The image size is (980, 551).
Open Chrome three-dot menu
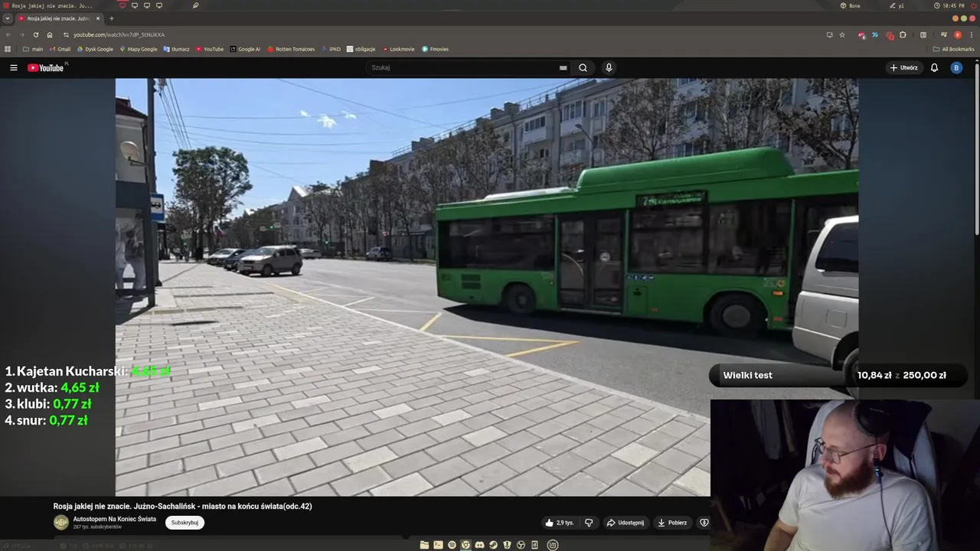point(970,34)
